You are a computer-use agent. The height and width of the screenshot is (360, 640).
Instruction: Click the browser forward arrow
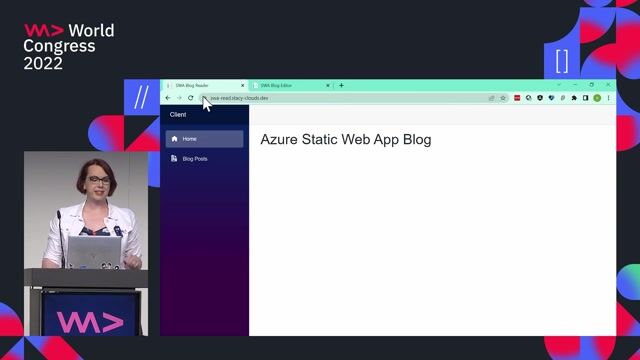tap(179, 98)
